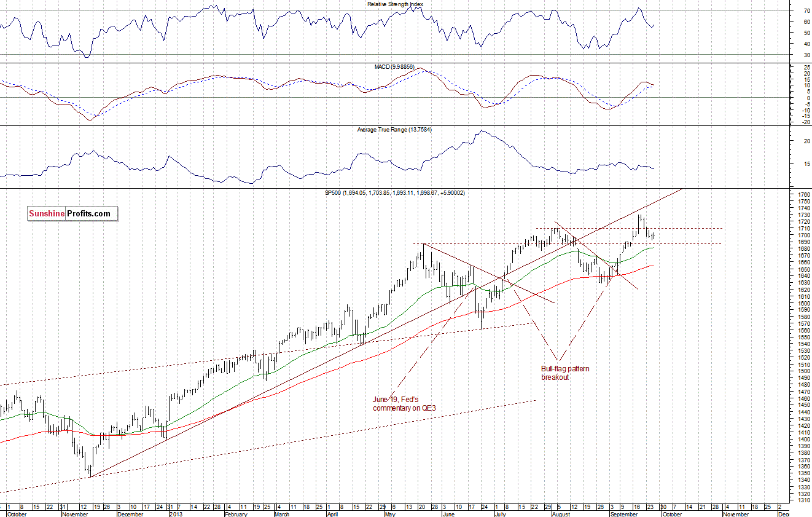Viewport: 812px width, 517px height.
Task: Click the December month label
Action: click(130, 513)
